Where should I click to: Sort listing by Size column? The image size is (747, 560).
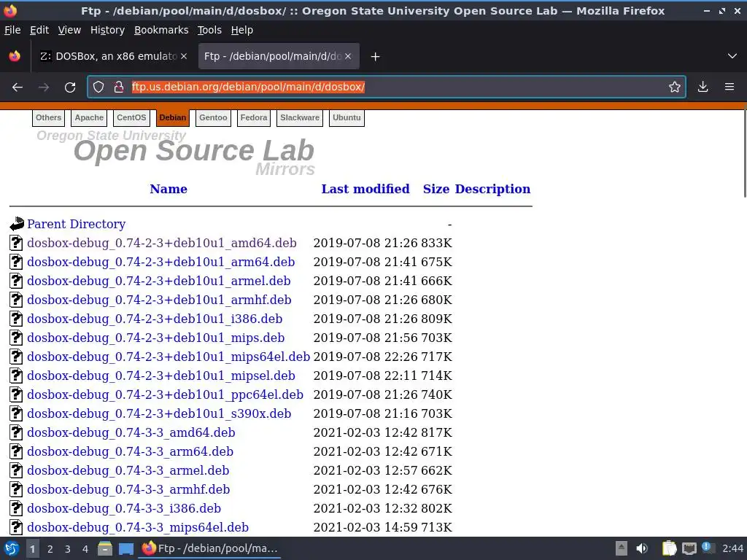436,189
